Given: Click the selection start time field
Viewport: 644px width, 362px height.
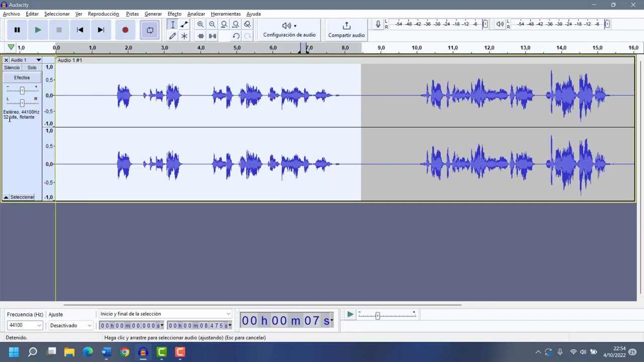Looking at the screenshot, I should [131, 326].
